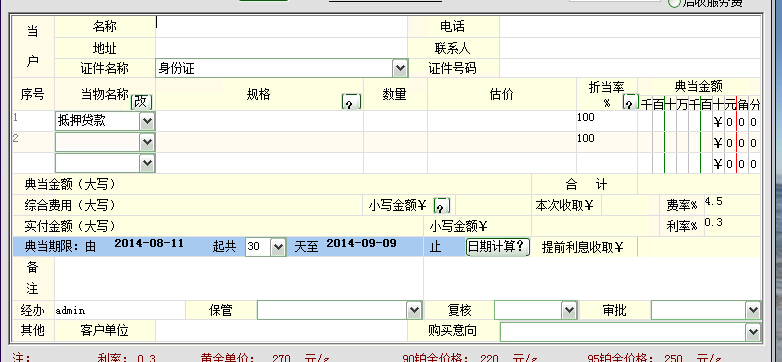782x362 pixels.
Task: Open the 当物名称 dropdown in the third row
Action: point(147,163)
